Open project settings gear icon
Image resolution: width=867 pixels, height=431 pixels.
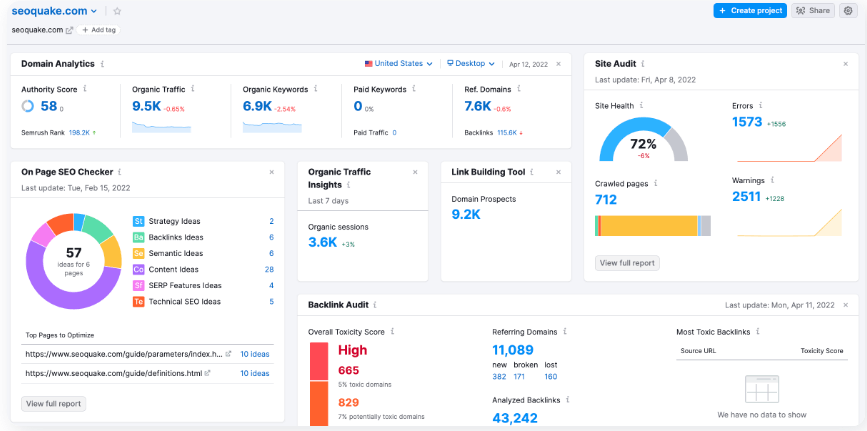click(x=848, y=11)
